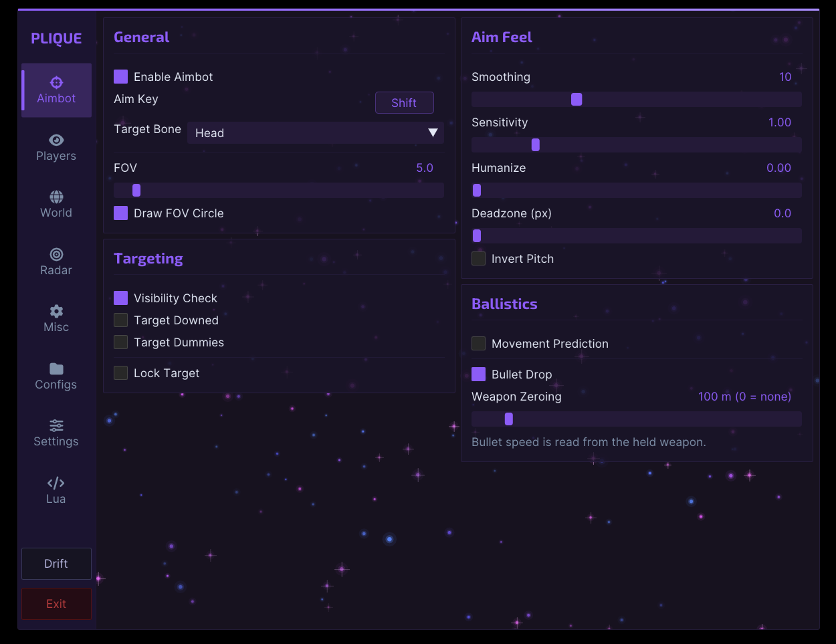836x644 pixels.
Task: Switch to the Lua tab label
Action: [56, 499]
